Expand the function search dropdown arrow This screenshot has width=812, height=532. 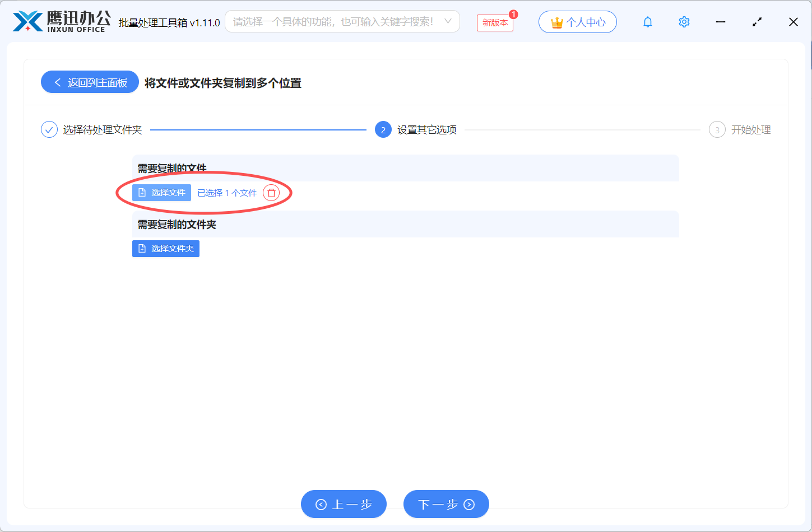coord(448,21)
